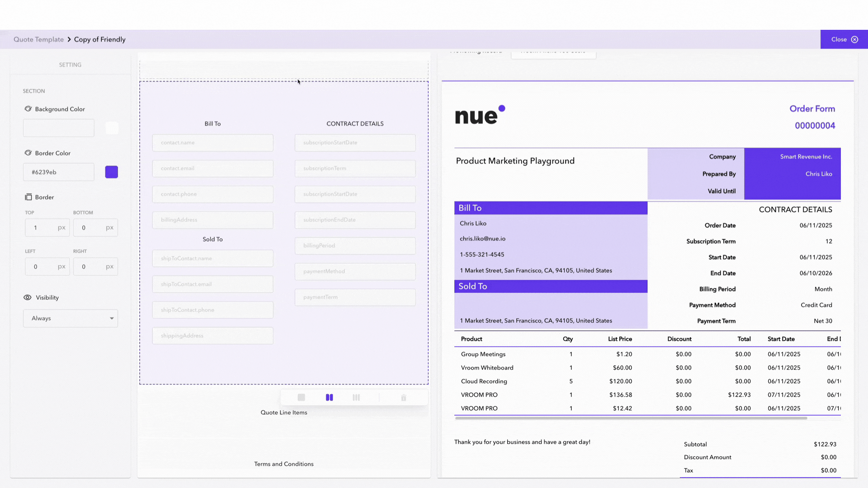868x488 pixels.
Task: Select the shipToContact.name field
Action: [x=212, y=258]
